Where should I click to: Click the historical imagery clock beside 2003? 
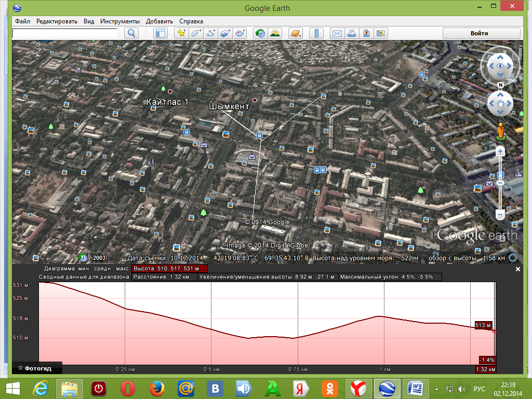[x=83, y=258]
